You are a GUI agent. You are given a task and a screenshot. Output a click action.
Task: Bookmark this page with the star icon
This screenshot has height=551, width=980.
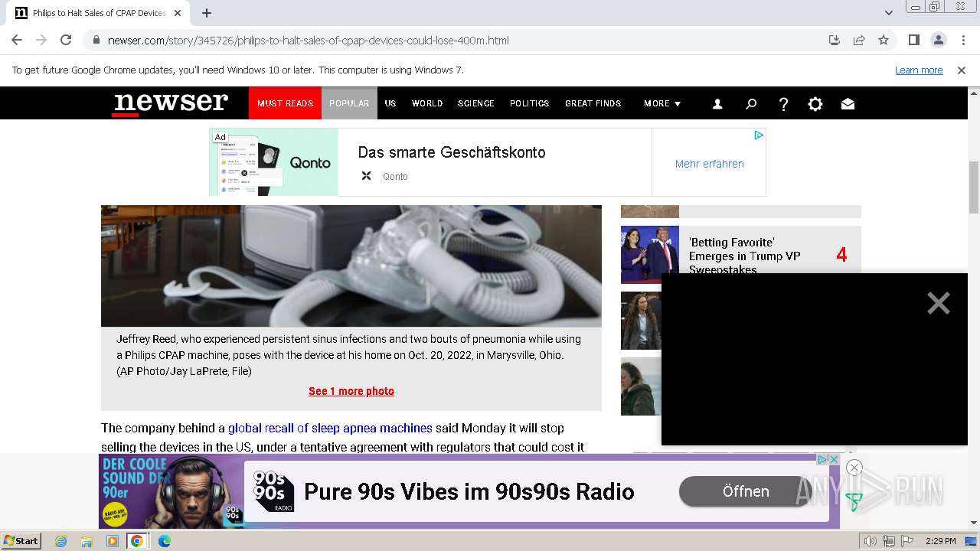pyautogui.click(x=884, y=40)
